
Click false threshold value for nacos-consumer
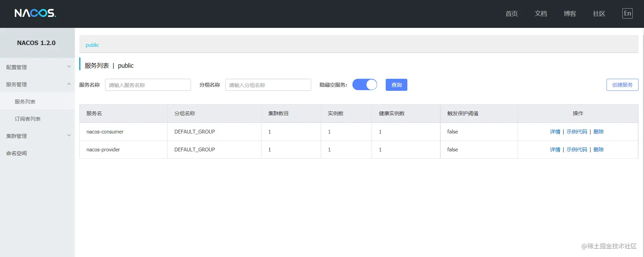pyautogui.click(x=453, y=132)
